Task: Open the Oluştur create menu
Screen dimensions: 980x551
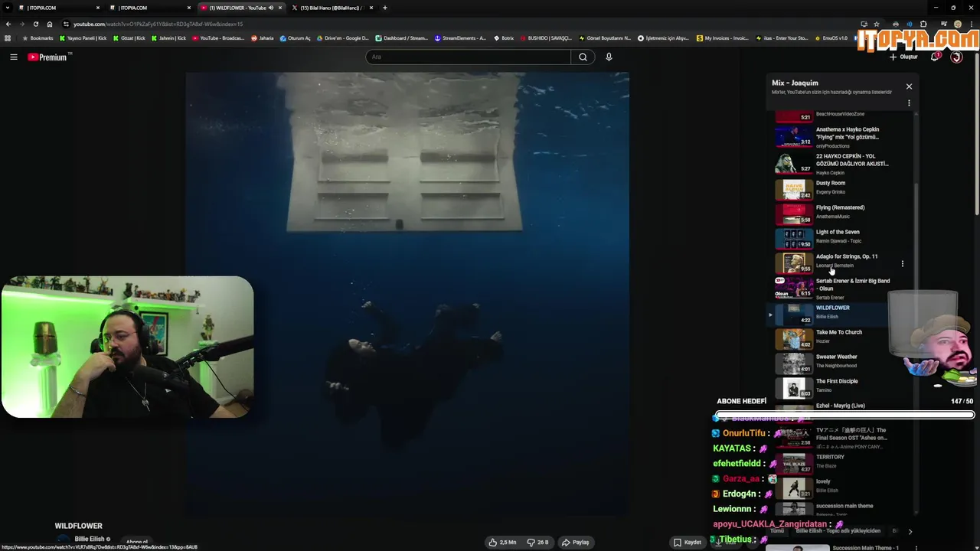Action: (903, 57)
